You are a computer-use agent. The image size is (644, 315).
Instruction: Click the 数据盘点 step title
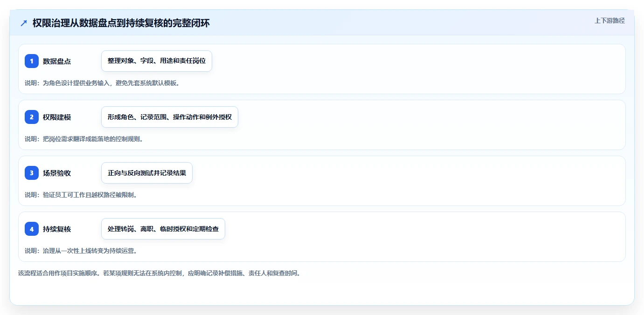click(x=57, y=61)
